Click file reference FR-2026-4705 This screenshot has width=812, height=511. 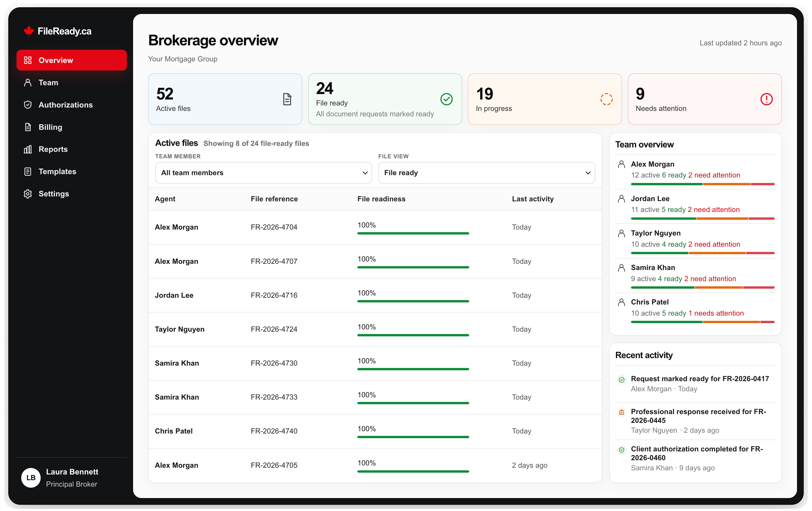pyautogui.click(x=274, y=465)
